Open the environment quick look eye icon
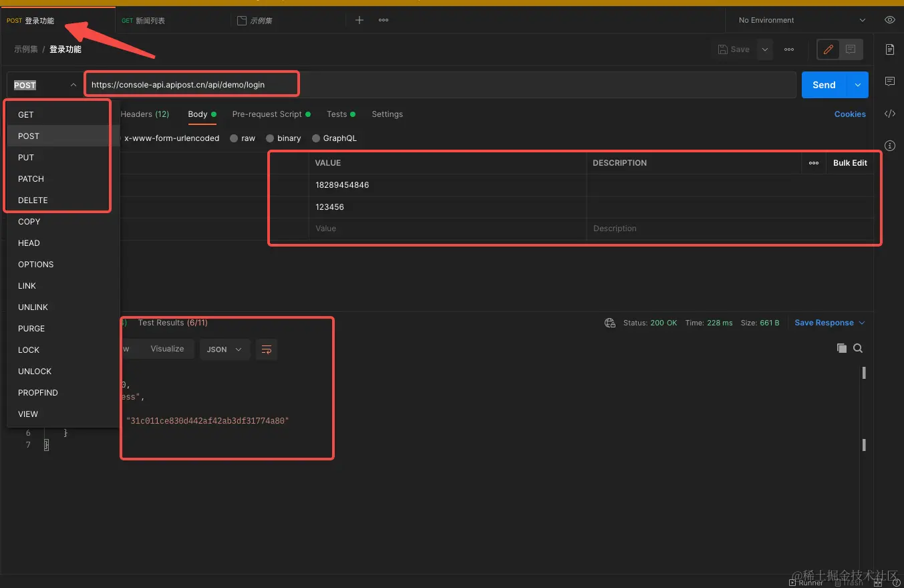 pos(889,20)
